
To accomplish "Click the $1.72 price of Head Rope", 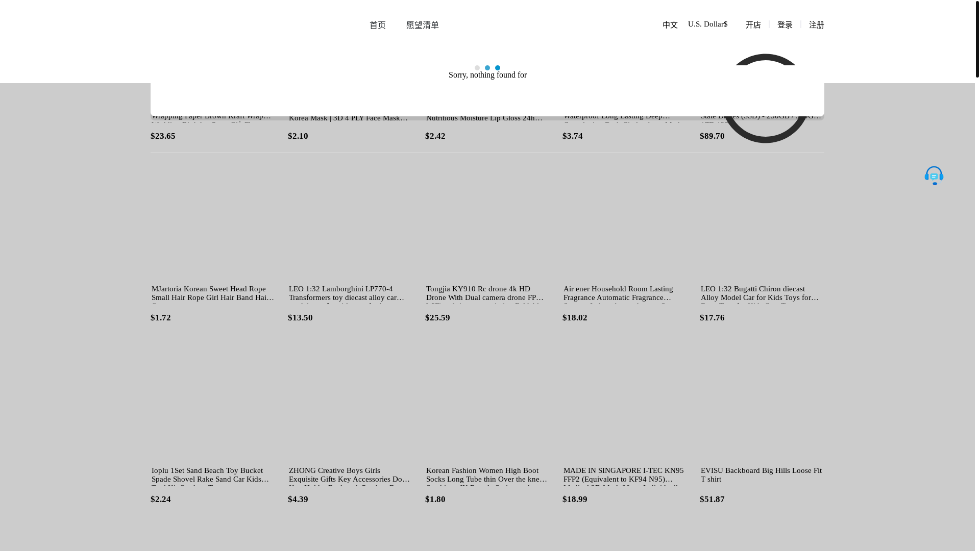I will pos(161,317).
